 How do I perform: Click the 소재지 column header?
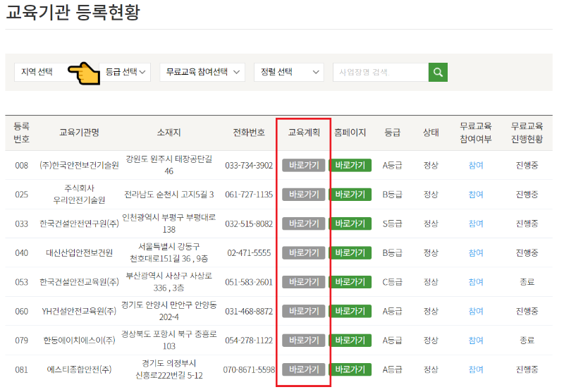point(168,133)
